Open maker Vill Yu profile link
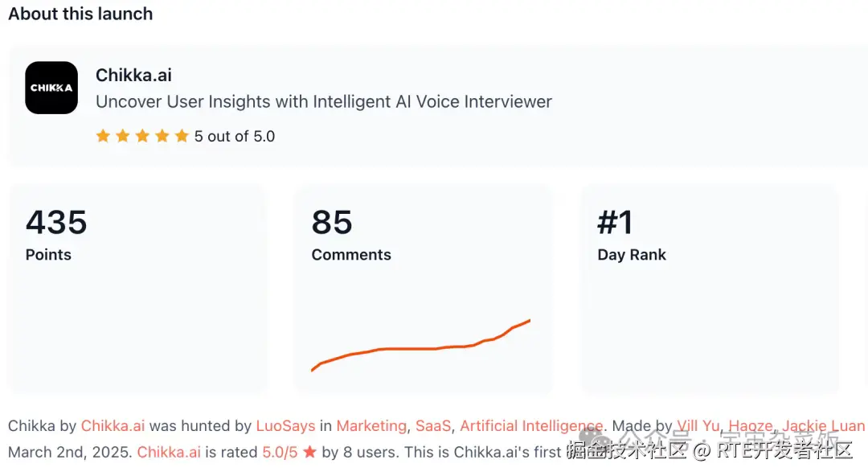The height and width of the screenshot is (476, 868). [698, 426]
